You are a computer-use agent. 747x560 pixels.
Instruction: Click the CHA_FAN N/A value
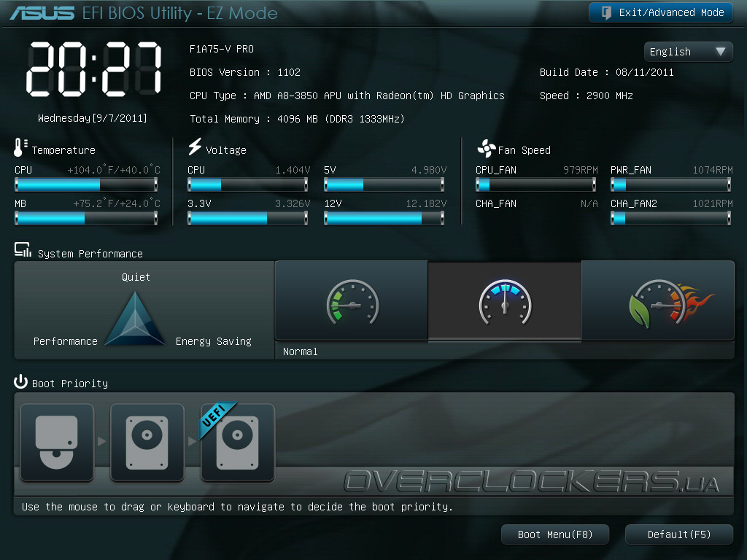tap(589, 204)
